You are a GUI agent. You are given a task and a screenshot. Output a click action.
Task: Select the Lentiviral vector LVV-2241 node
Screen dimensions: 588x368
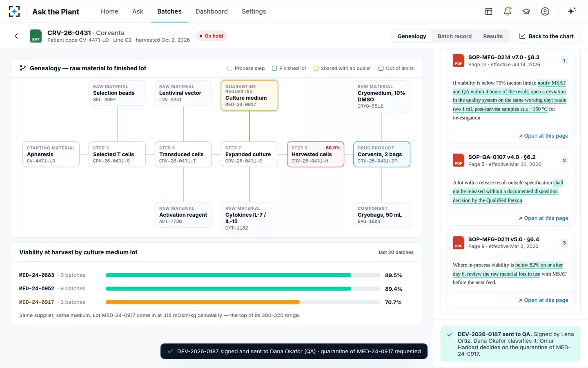(183, 93)
